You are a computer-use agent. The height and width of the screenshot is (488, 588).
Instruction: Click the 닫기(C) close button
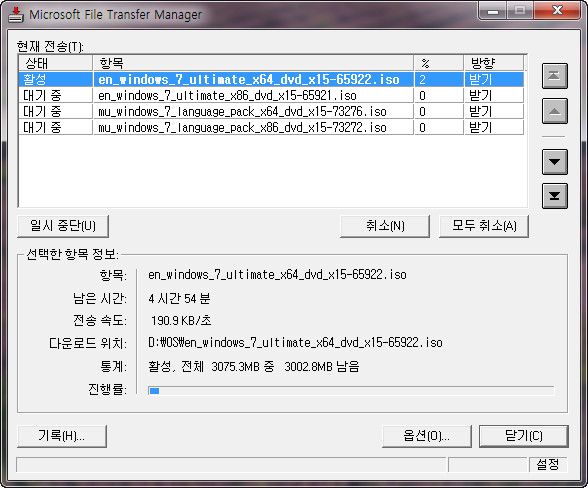(x=524, y=436)
